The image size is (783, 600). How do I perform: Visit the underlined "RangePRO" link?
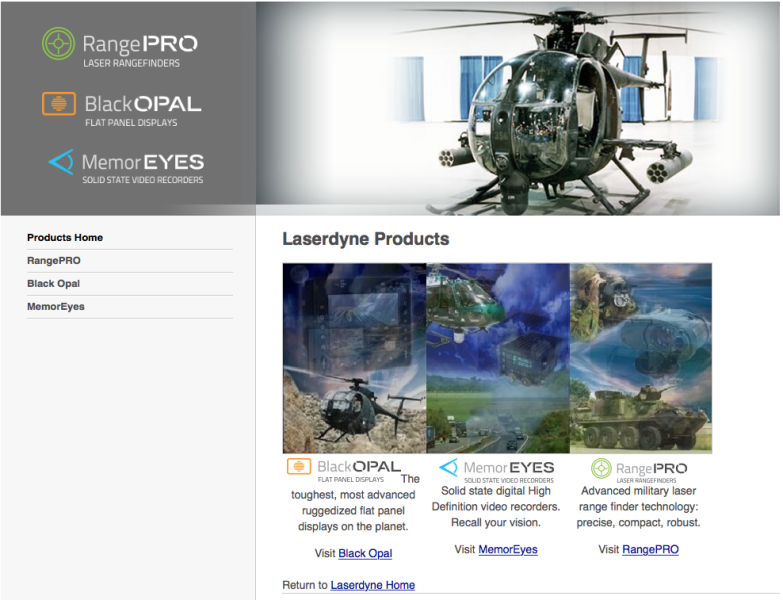point(650,549)
